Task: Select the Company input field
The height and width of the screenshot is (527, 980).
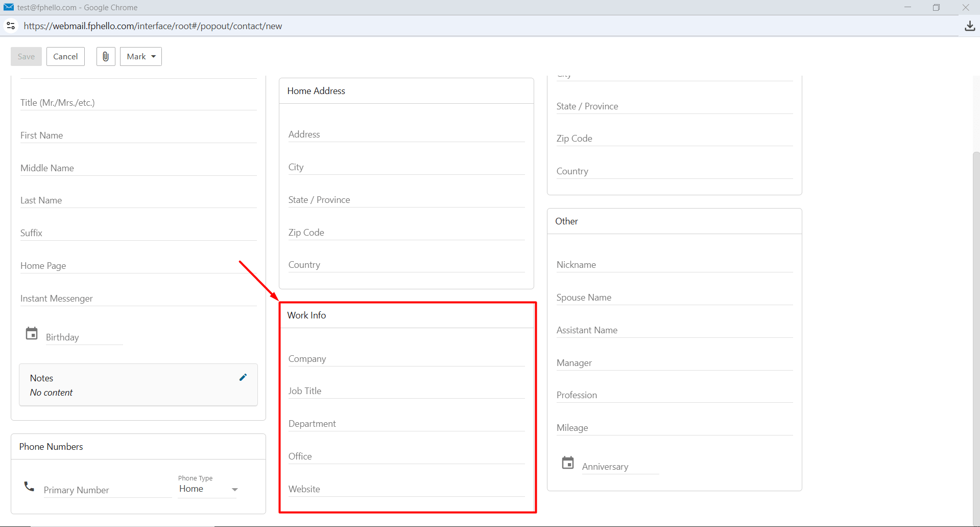Action: click(x=407, y=359)
